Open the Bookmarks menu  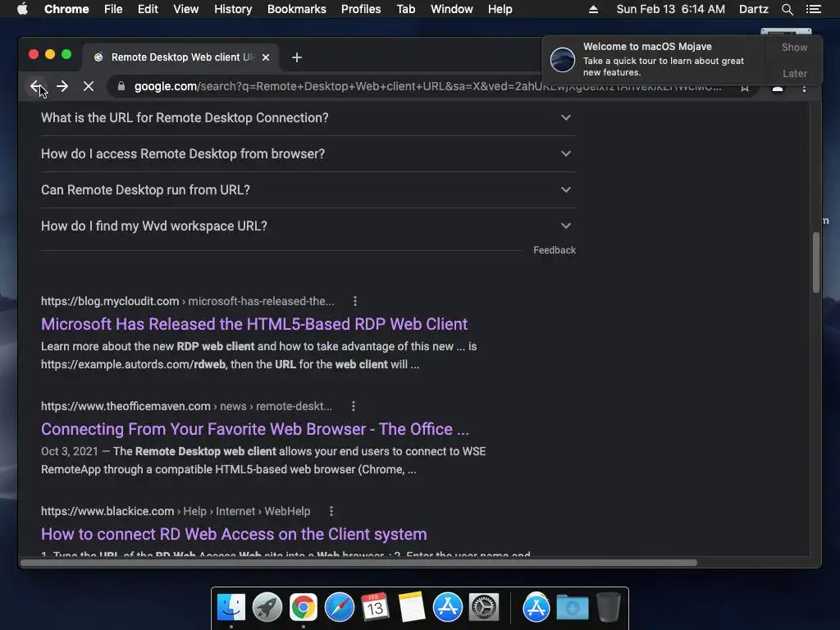click(296, 9)
